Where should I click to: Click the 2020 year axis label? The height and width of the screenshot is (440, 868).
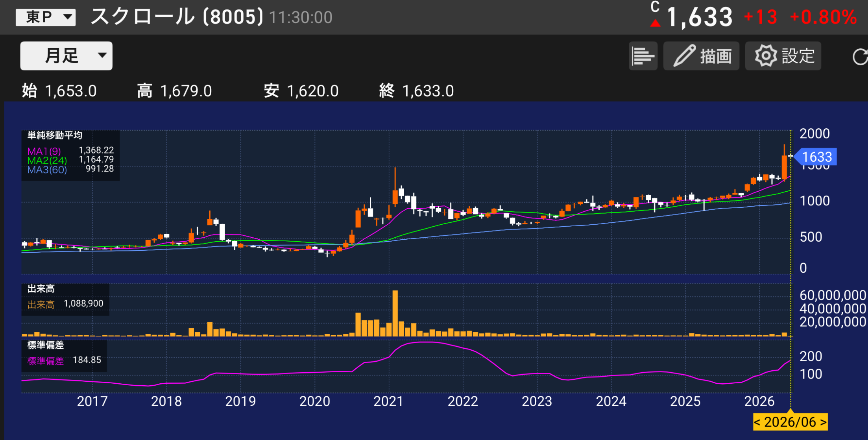314,401
